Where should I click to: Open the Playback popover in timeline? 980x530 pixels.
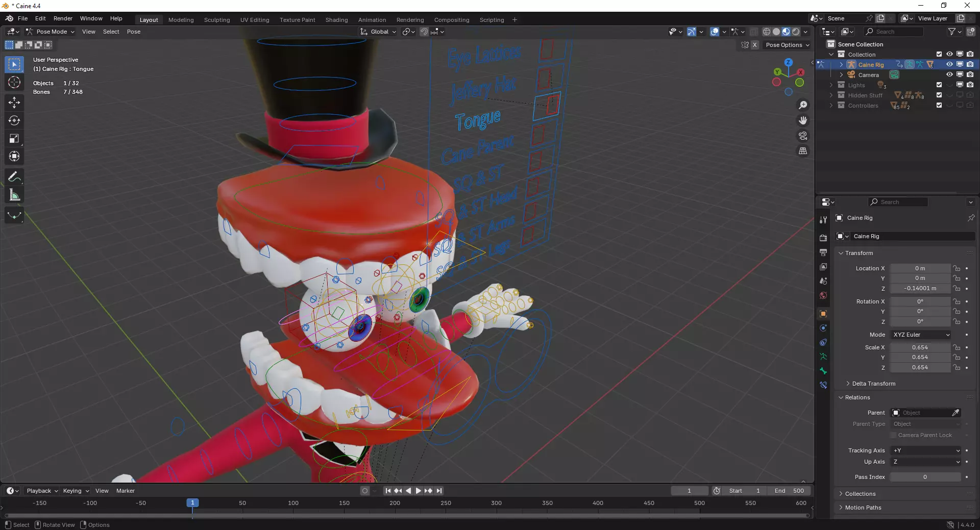[x=42, y=491]
